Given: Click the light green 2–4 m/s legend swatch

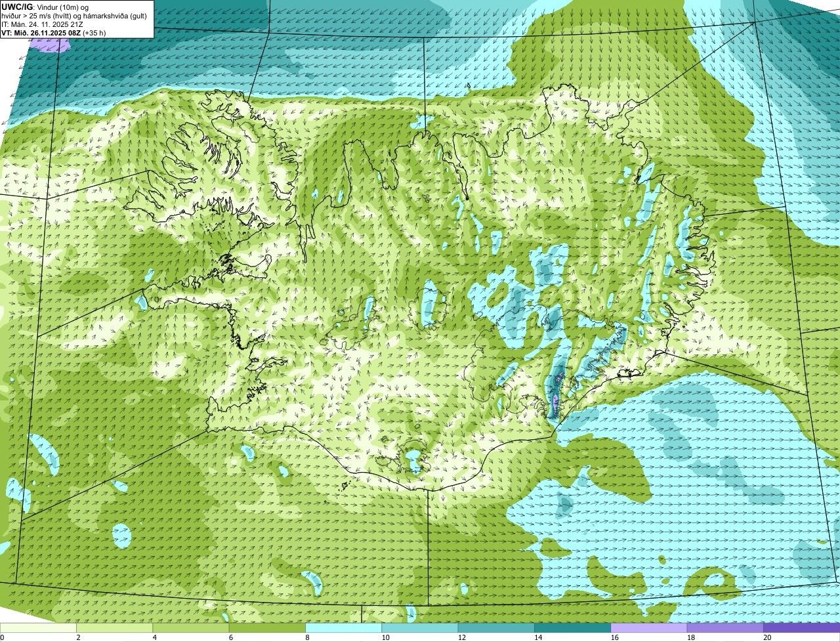Looking at the screenshot, I should 115,628.
